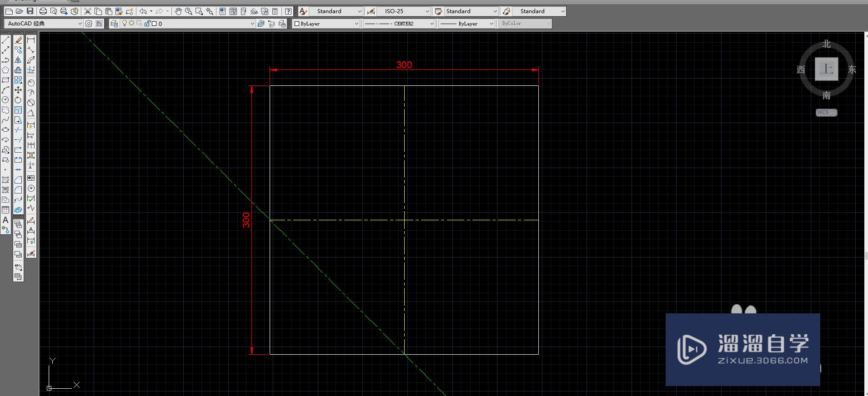Open Layer Properties Manager
Image resolution: width=868 pixels, height=396 pixels.
pyautogui.click(x=114, y=24)
